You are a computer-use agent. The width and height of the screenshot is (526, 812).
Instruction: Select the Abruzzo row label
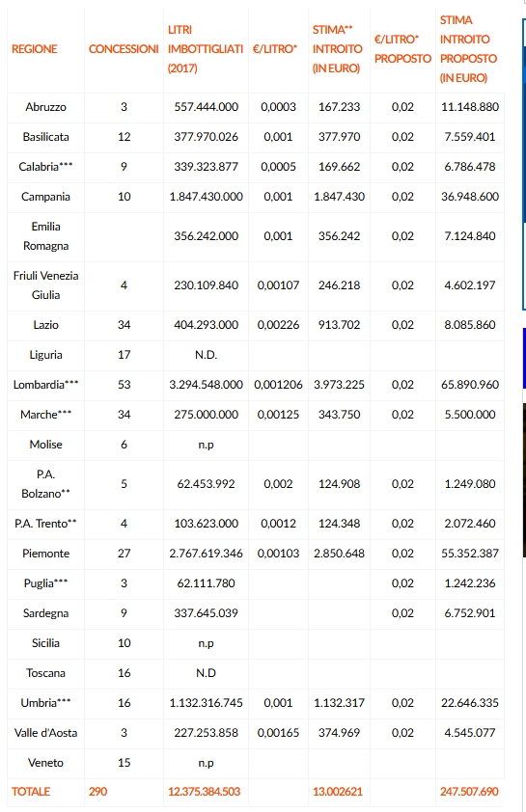coord(45,107)
